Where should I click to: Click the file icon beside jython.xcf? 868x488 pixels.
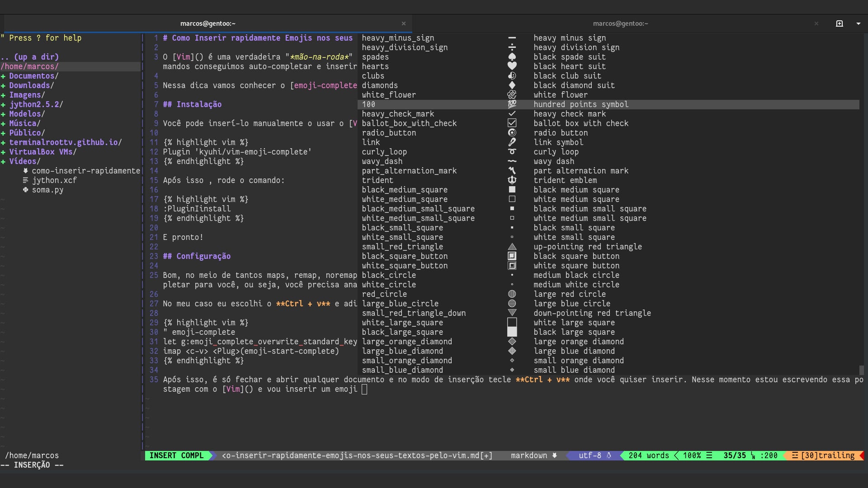click(x=26, y=180)
